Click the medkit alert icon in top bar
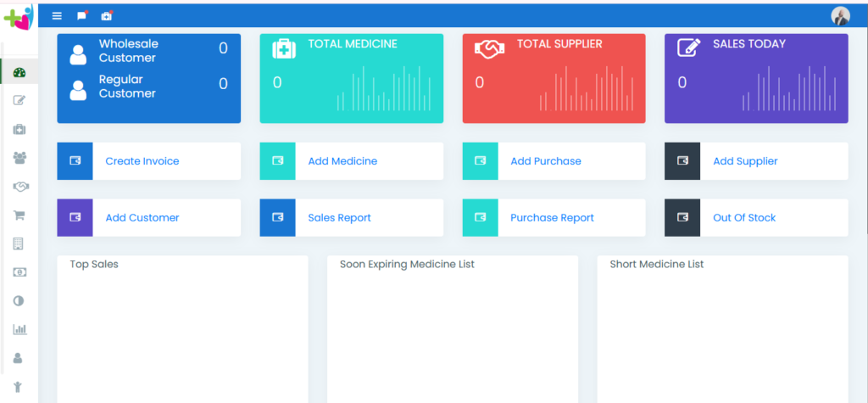Viewport: 868px width, 403px height. pos(106,16)
